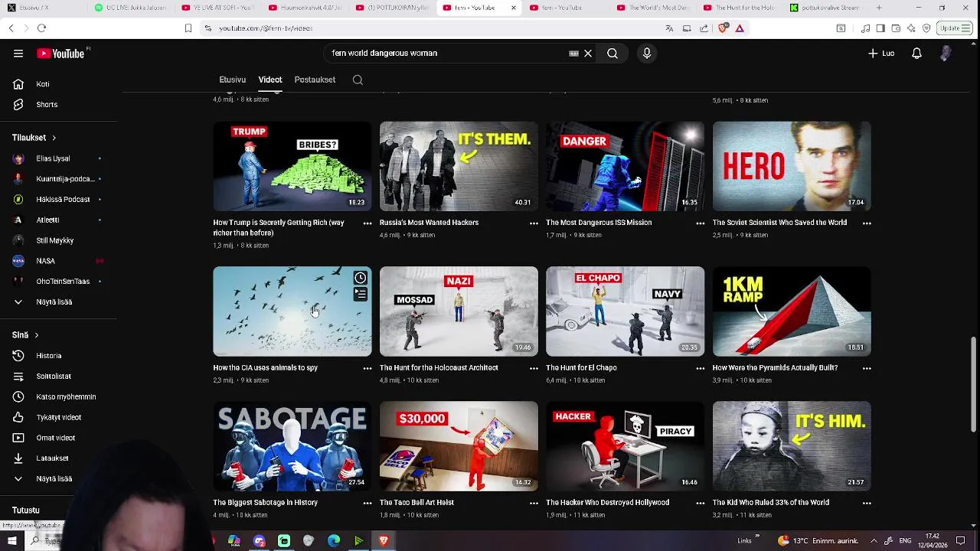Search within the channel using magnifier
Screen dimensions: 980x551
click(358, 80)
